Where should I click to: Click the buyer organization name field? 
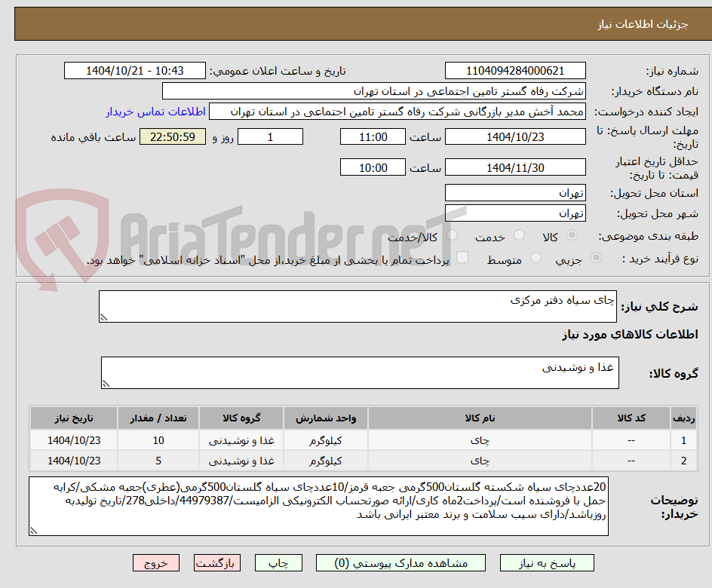click(x=373, y=91)
